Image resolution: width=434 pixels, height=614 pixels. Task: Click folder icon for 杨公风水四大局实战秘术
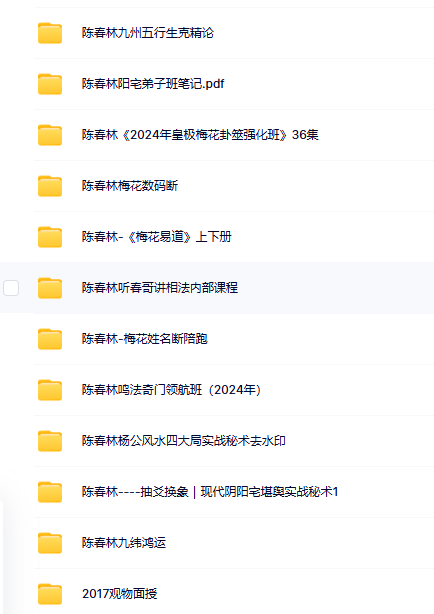tap(50, 441)
